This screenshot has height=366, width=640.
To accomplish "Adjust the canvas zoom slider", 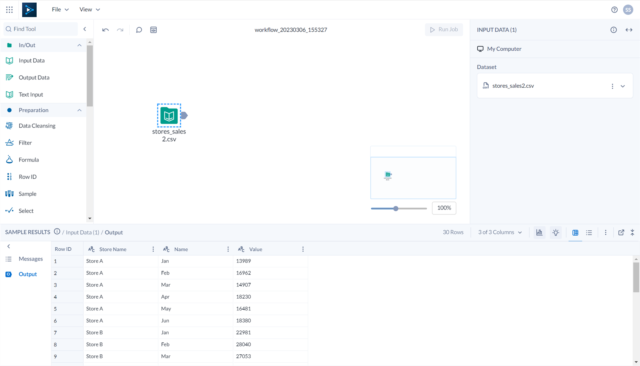I will pos(396,209).
